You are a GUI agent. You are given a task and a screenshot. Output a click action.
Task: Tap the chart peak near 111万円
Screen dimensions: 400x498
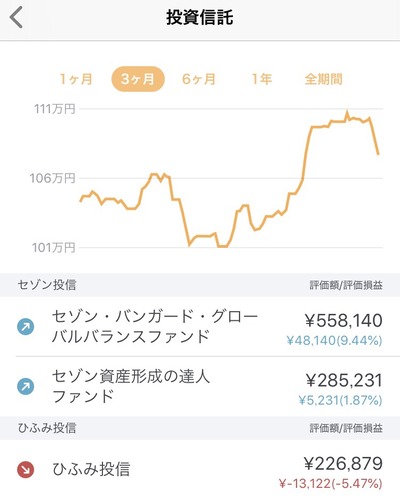[x=347, y=112]
